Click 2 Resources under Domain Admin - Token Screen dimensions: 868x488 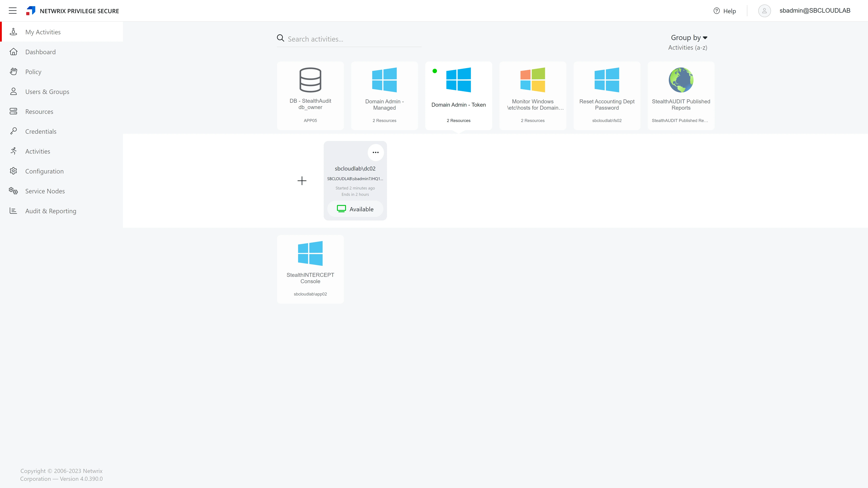(x=459, y=120)
